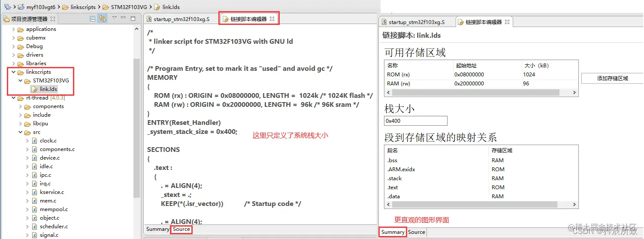This screenshot has width=644, height=239.
Task: Click memory table horizontal scrollbar left arrow
Action: pos(388,93)
